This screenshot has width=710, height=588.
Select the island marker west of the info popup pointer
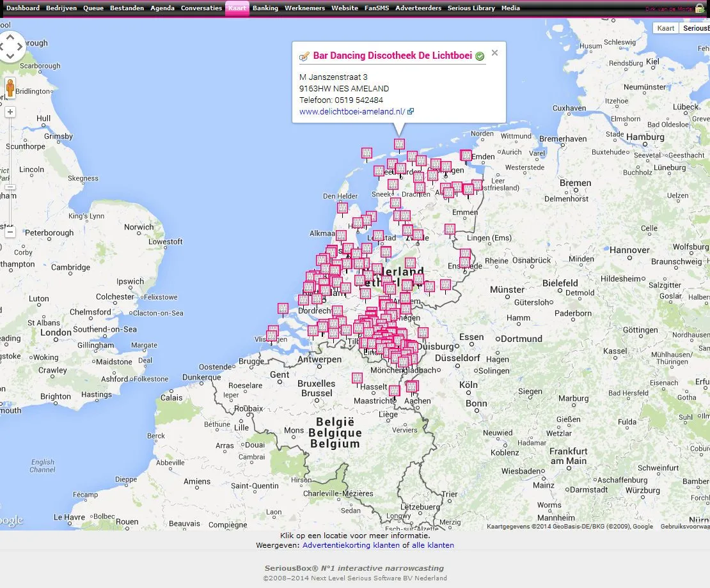click(x=367, y=153)
